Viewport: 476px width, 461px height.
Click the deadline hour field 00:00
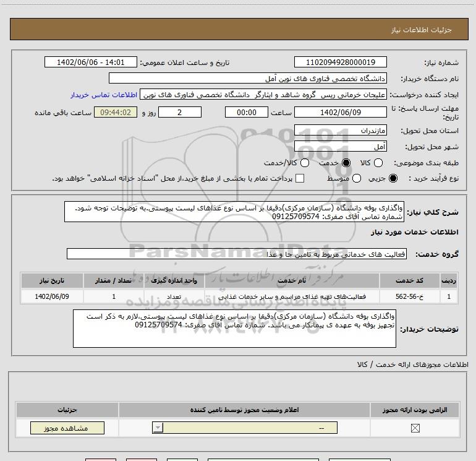click(x=247, y=112)
